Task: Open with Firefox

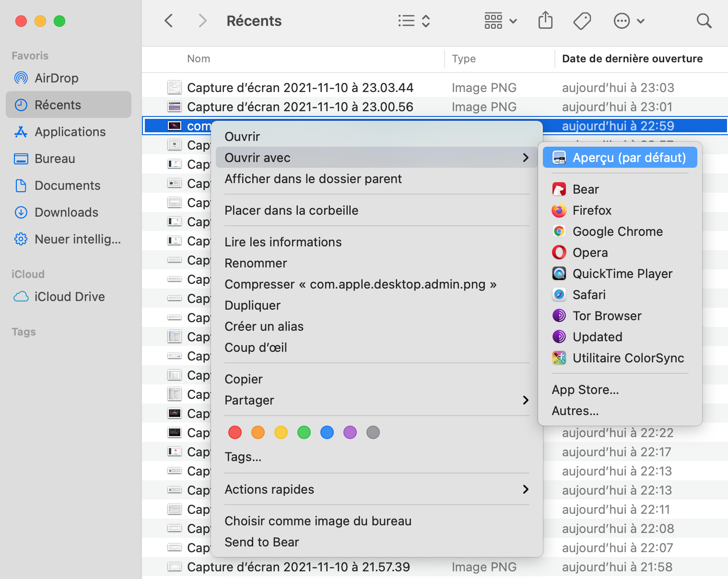Action: tap(620, 210)
